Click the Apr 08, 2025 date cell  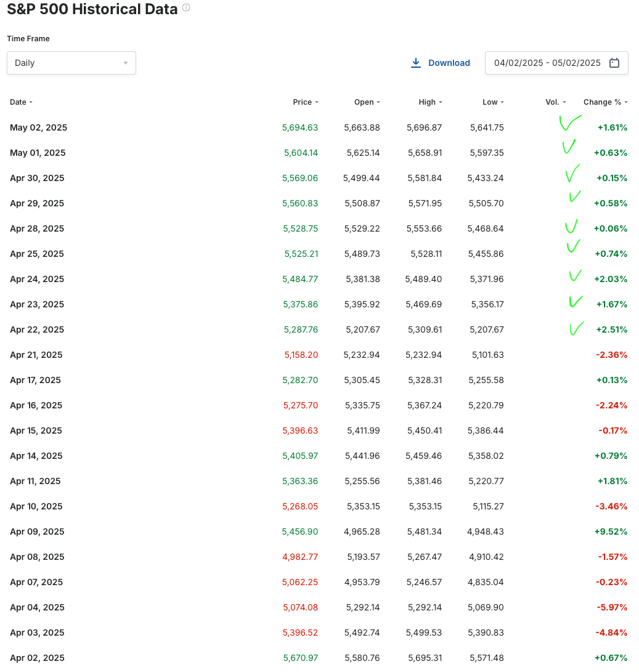(37, 557)
